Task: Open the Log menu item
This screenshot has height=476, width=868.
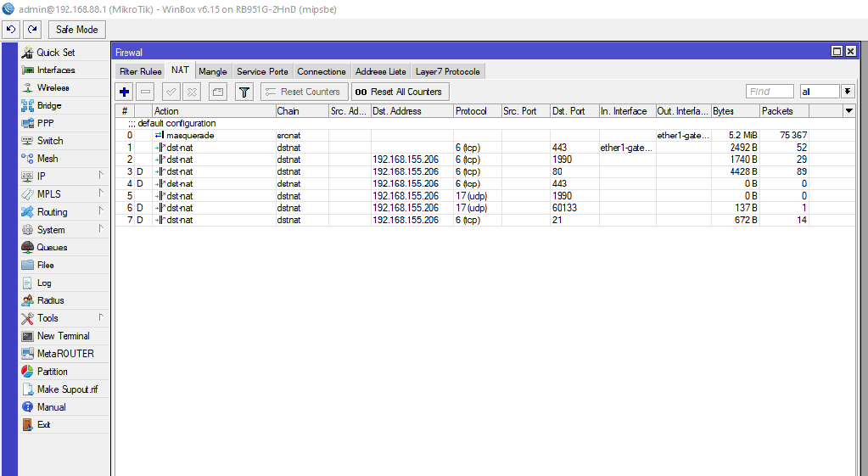Action: coord(64,283)
